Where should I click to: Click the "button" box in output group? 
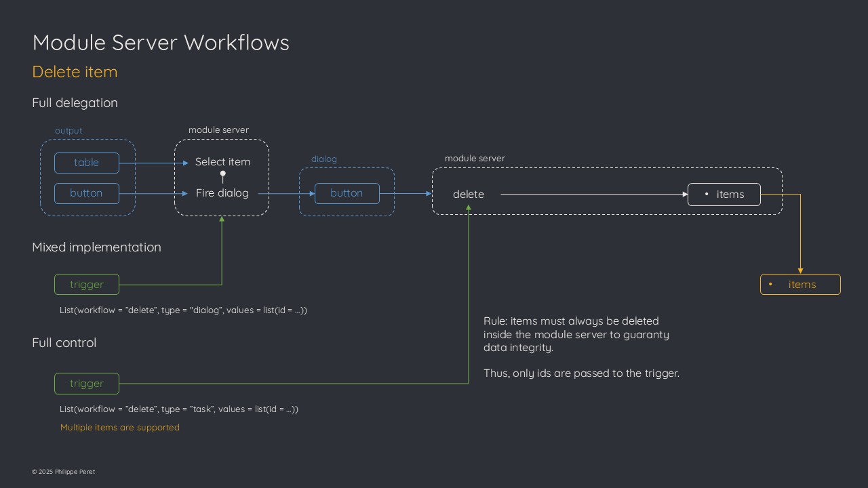click(x=87, y=193)
